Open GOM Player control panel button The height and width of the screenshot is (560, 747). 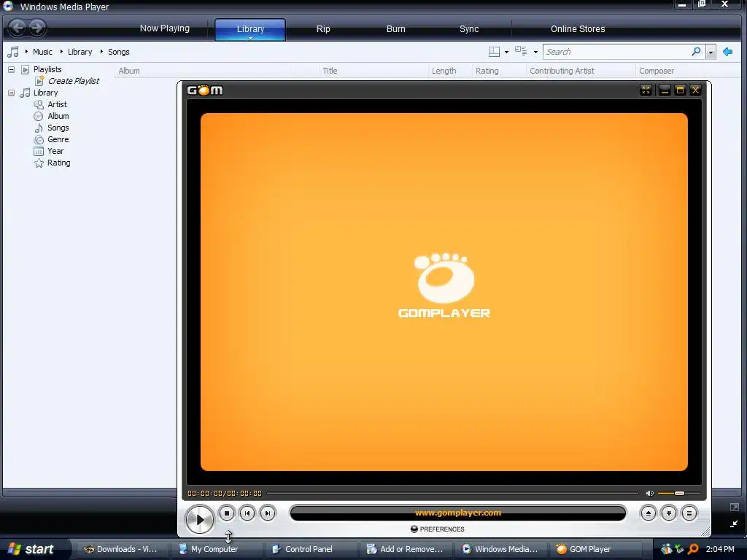[x=669, y=513]
